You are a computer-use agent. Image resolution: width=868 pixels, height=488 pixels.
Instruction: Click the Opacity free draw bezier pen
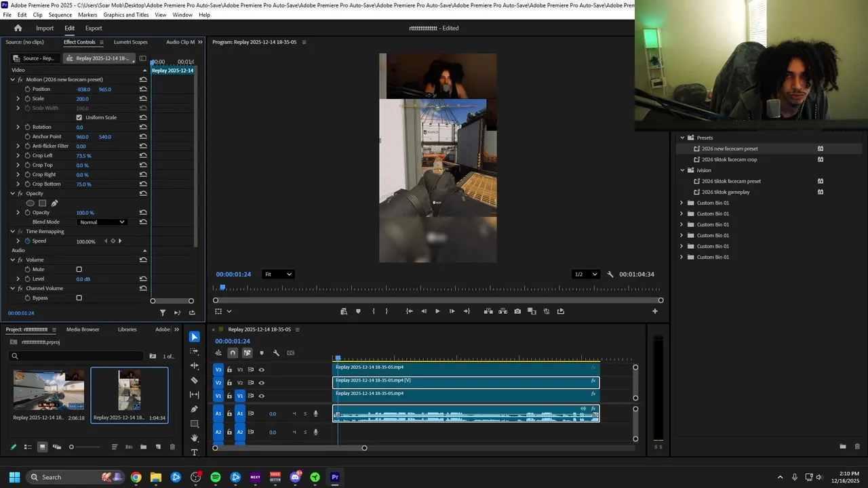click(x=54, y=203)
